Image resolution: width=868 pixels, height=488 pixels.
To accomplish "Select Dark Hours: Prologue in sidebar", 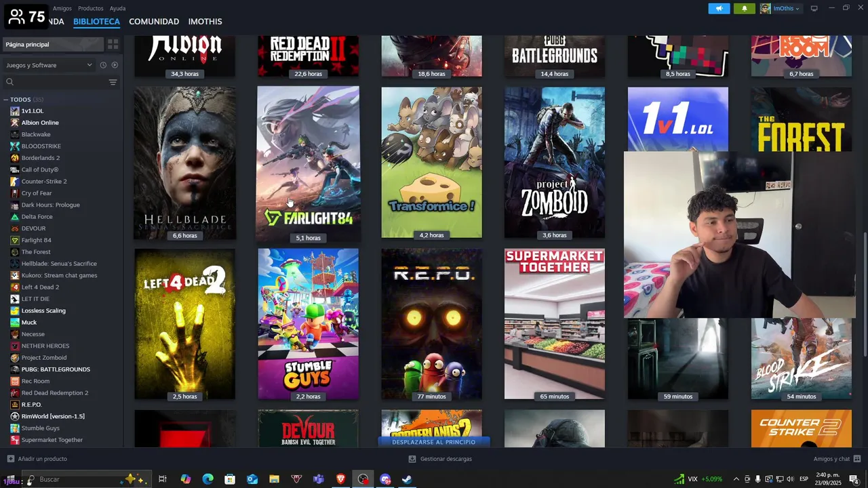I will pos(50,205).
